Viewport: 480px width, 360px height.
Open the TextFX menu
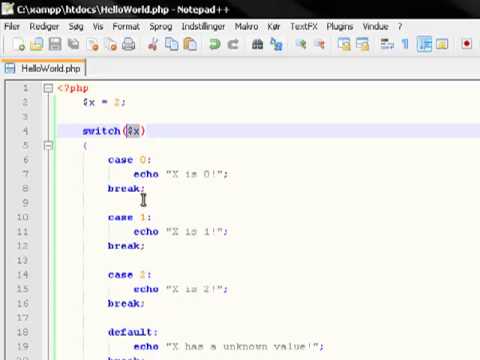pos(304,27)
